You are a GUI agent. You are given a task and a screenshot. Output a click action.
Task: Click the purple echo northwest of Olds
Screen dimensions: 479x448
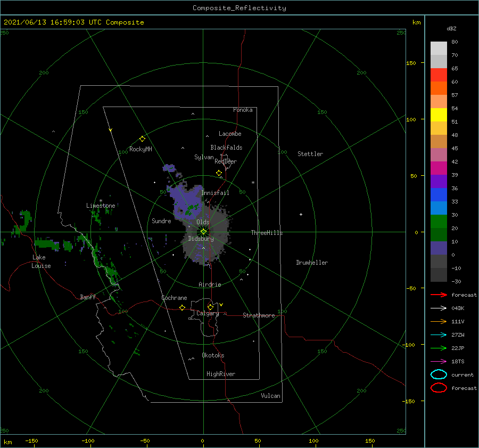[x=187, y=200]
